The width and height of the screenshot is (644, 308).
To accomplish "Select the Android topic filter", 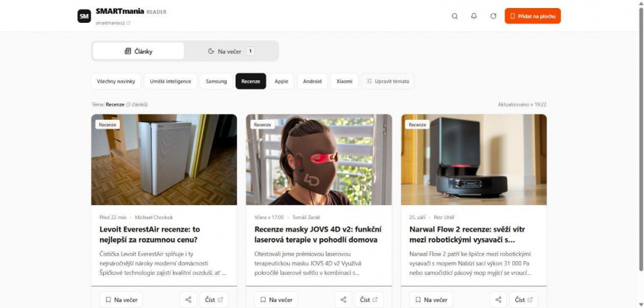I will (x=312, y=81).
